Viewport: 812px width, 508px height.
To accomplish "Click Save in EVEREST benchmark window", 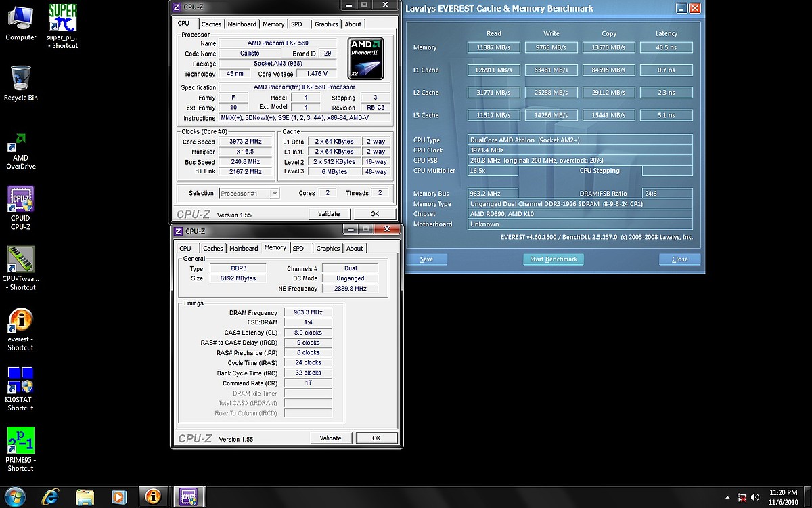I will click(426, 259).
